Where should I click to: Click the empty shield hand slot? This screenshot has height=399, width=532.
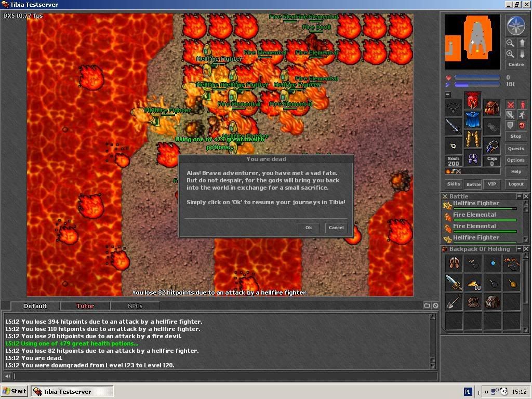491,127
